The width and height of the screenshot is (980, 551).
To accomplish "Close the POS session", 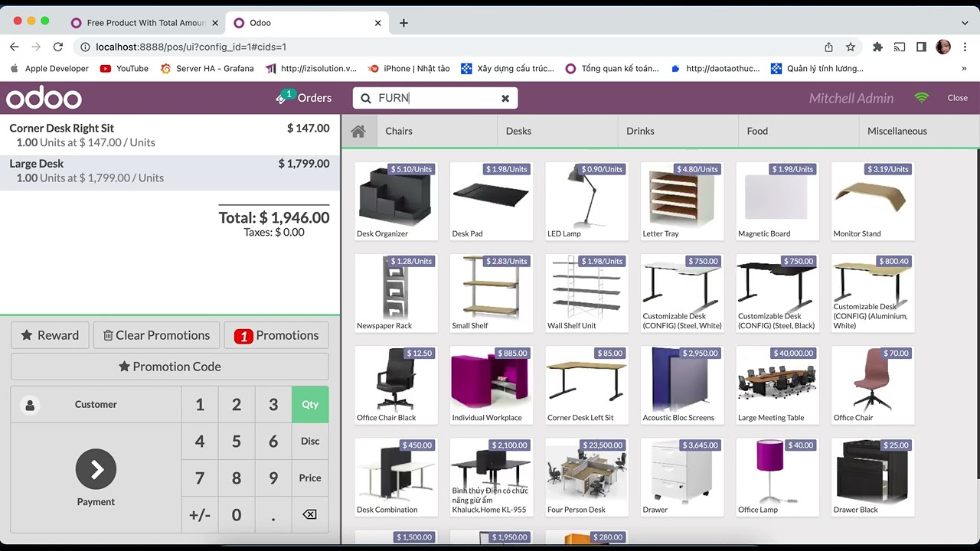I will (x=957, y=98).
